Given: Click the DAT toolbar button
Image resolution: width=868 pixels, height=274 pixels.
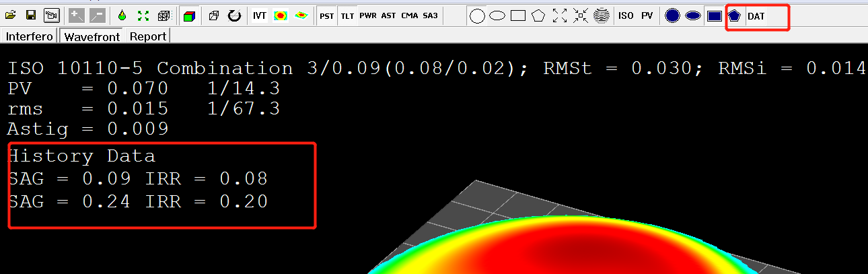Looking at the screenshot, I should click(756, 16).
